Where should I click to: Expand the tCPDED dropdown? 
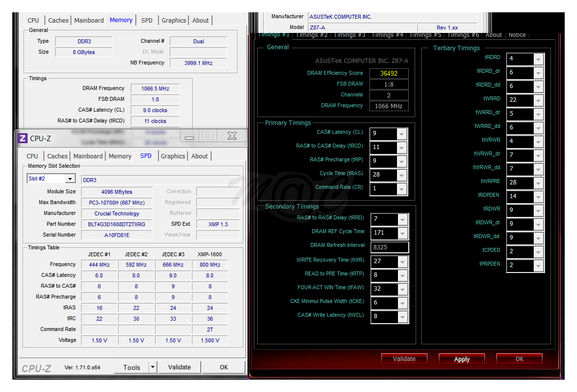pos(538,252)
